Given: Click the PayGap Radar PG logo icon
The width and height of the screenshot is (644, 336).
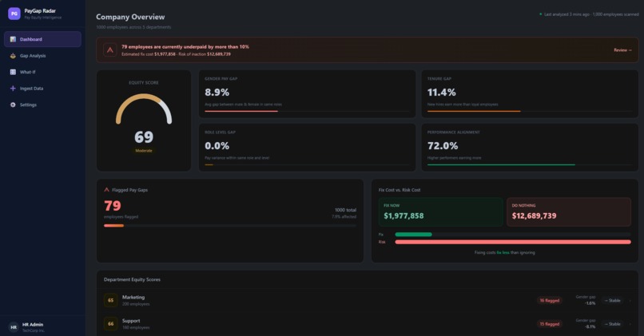Looking at the screenshot, I should click(14, 14).
